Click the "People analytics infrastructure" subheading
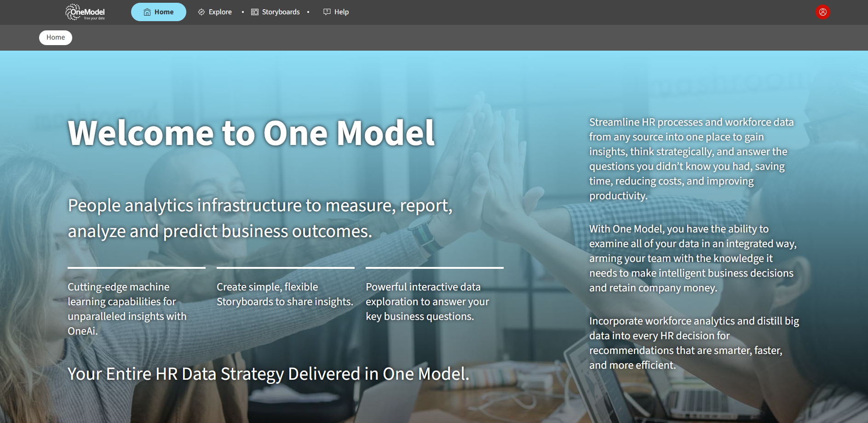This screenshot has height=423, width=868. pos(260,218)
